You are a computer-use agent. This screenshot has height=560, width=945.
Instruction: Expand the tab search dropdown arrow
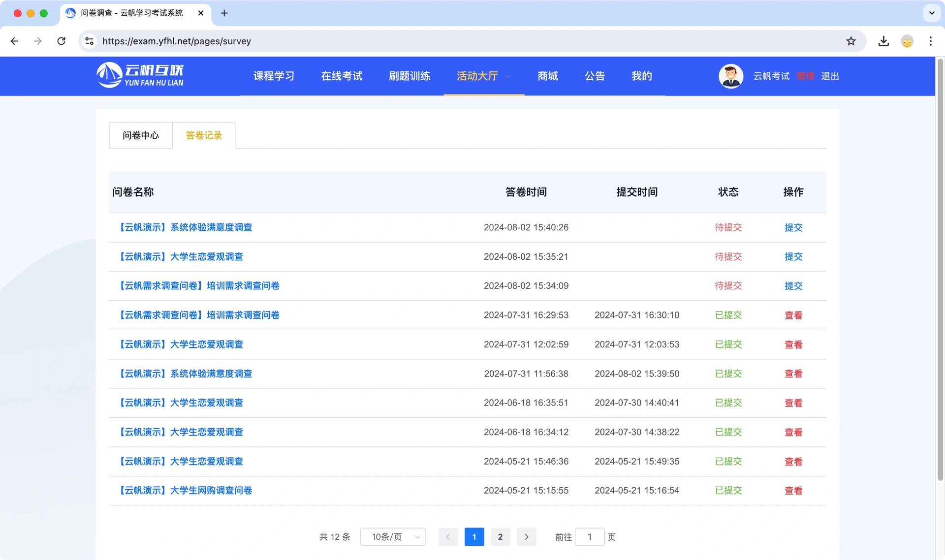(x=931, y=13)
